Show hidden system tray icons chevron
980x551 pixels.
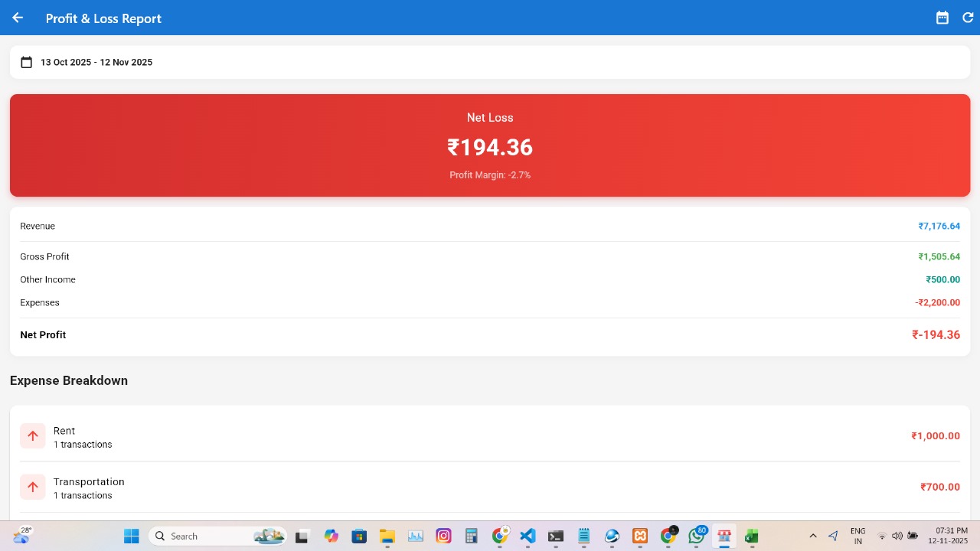click(x=813, y=536)
